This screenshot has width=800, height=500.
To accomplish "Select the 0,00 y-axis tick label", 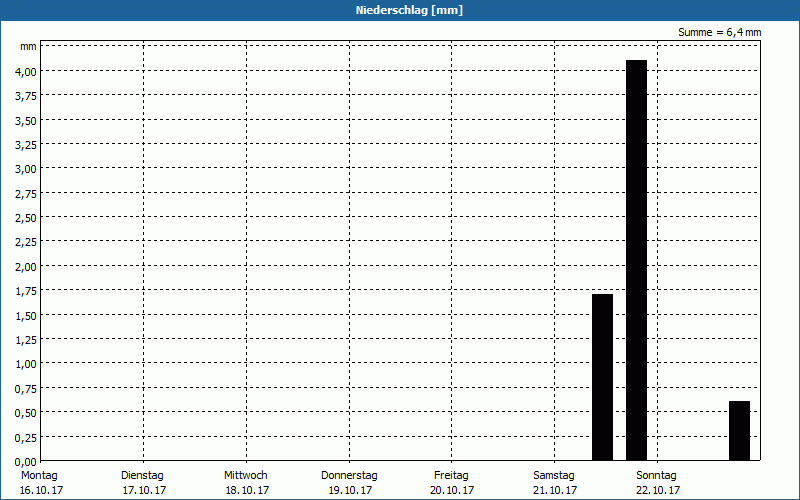I will [x=26, y=461].
